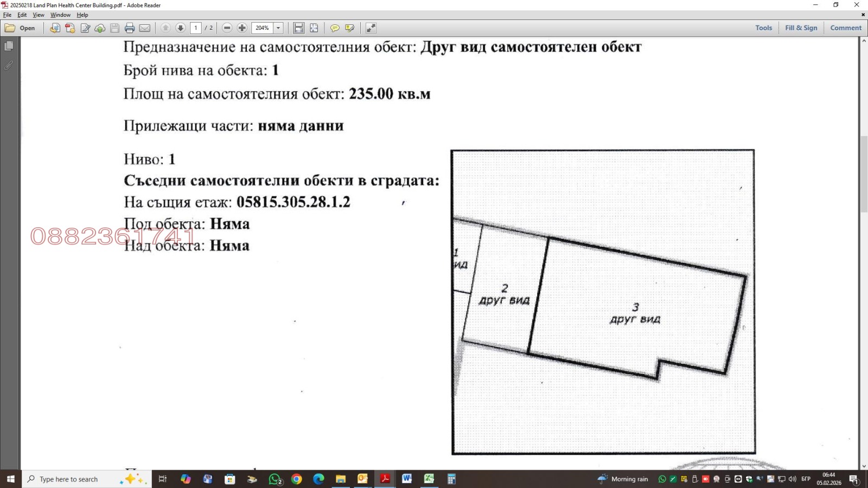Open Outlook from taskbar
The height and width of the screenshot is (488, 868).
point(362,479)
